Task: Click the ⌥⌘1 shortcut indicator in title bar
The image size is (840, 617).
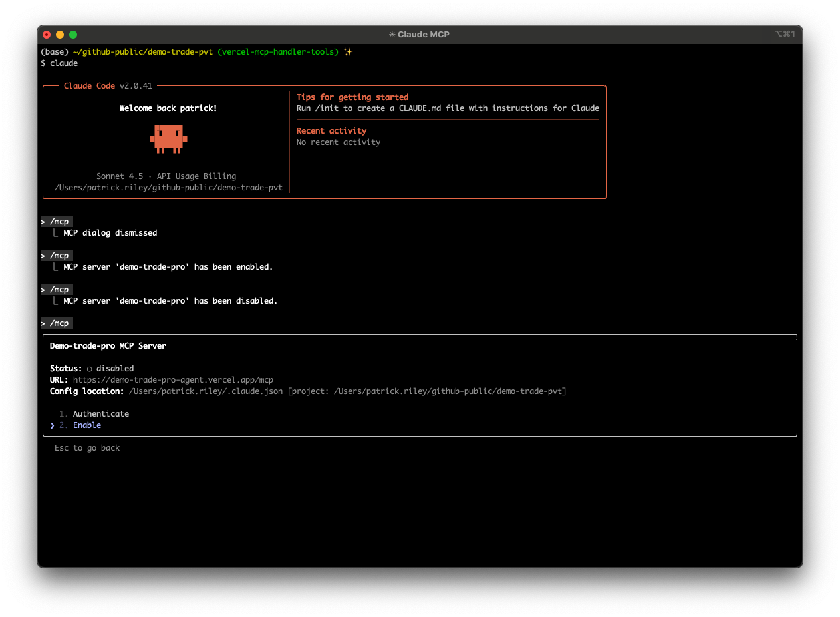Action: [785, 34]
